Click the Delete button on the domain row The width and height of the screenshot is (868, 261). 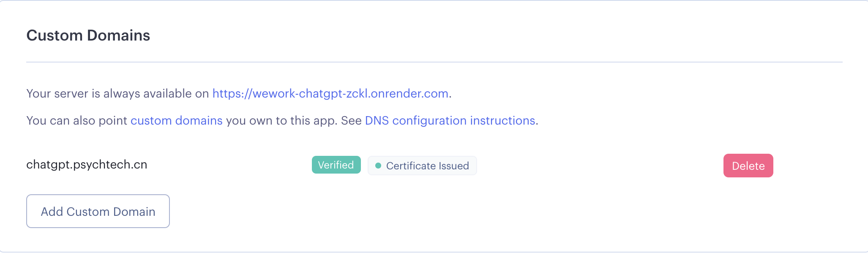748,166
